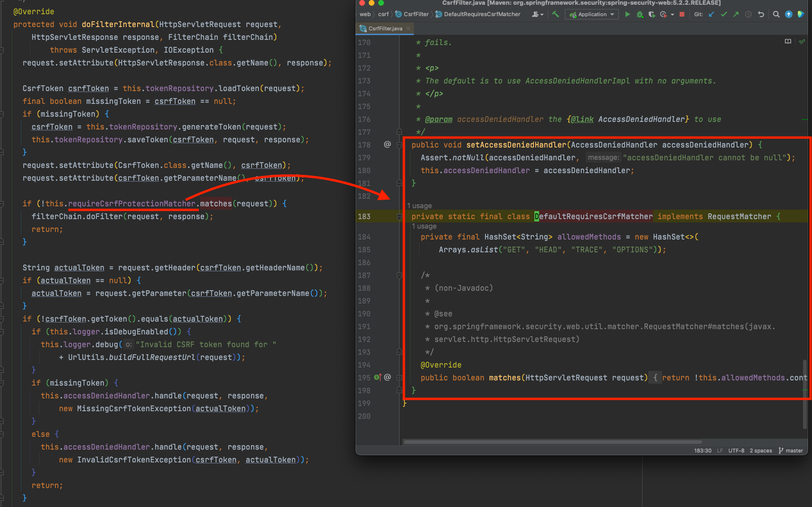Click the UTF-8 encoding status widget
This screenshot has width=812, height=507.
point(736,451)
